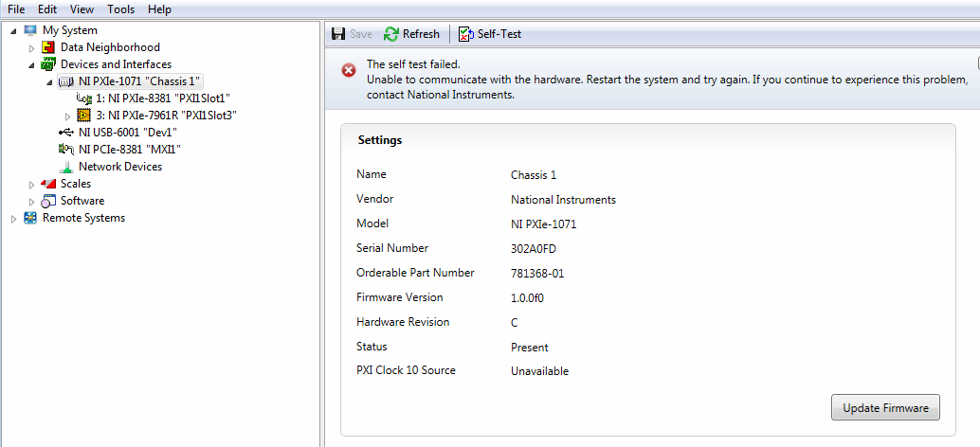Click the red error icon in message banner
Screen dimensions: 980x447
point(349,70)
